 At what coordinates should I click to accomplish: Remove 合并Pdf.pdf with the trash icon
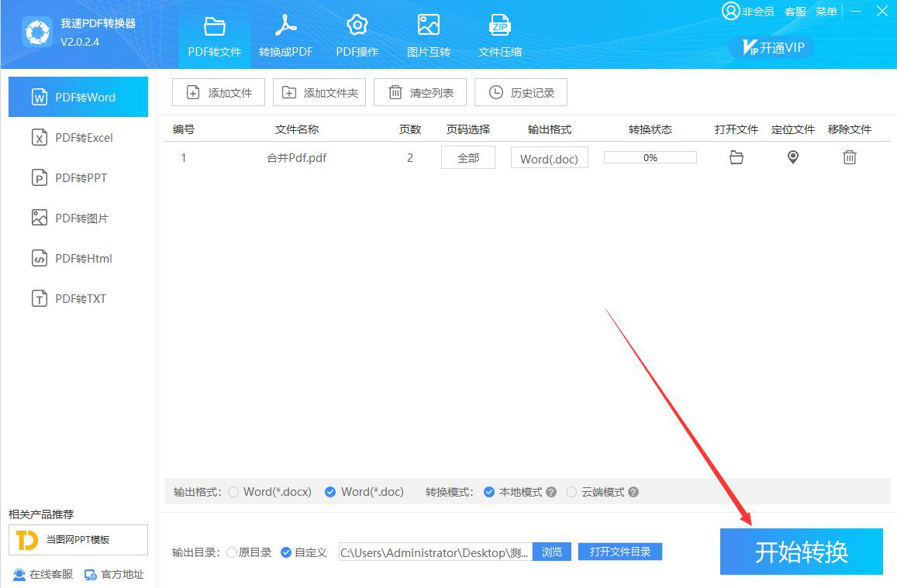pyautogui.click(x=850, y=158)
